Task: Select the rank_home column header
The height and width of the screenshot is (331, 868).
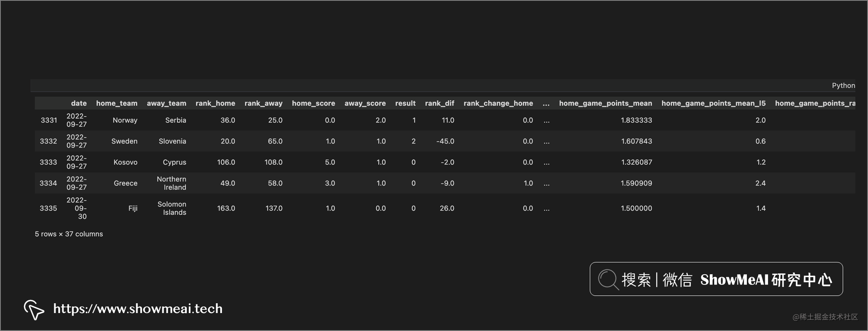Action: [x=215, y=103]
